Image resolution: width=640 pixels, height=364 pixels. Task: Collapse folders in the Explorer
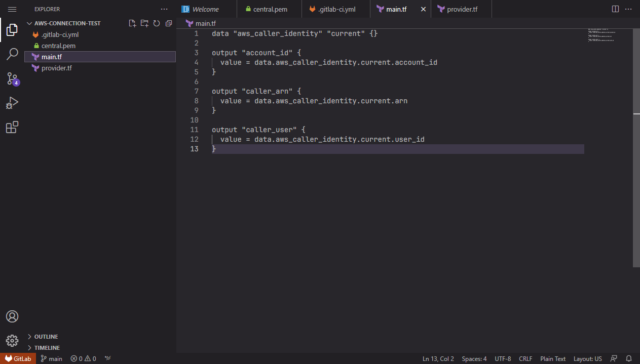click(169, 23)
